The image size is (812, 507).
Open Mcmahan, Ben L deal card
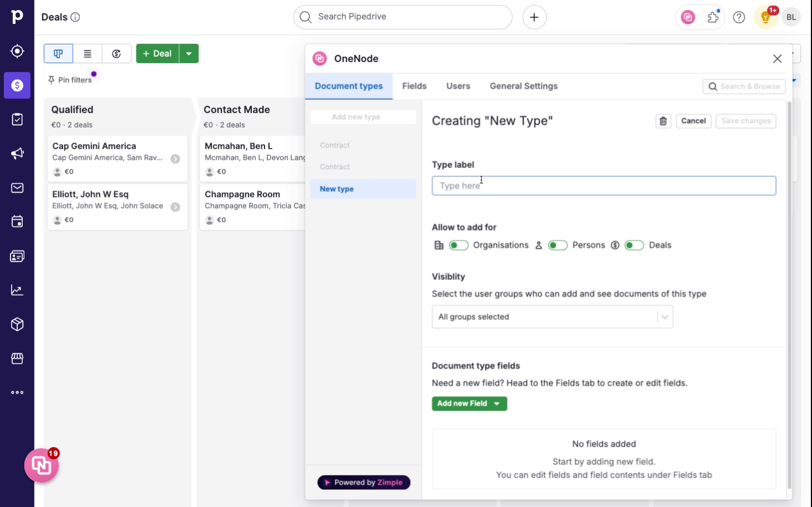pyautogui.click(x=252, y=159)
